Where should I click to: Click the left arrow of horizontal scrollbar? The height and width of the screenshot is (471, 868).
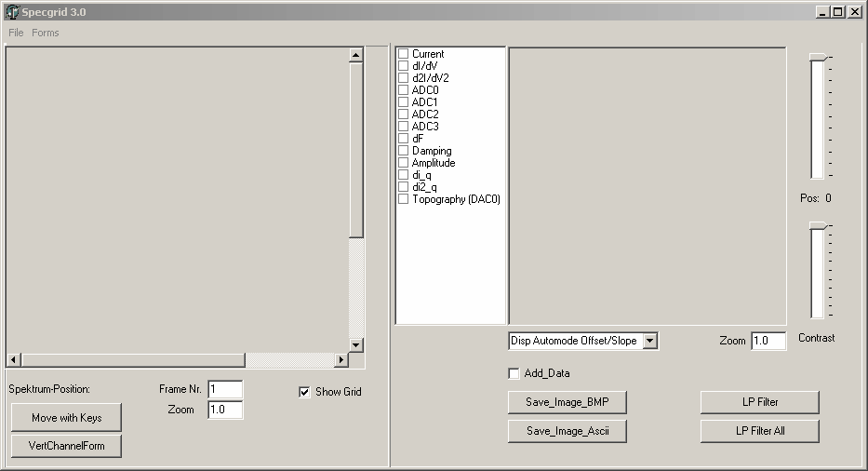[x=14, y=359]
